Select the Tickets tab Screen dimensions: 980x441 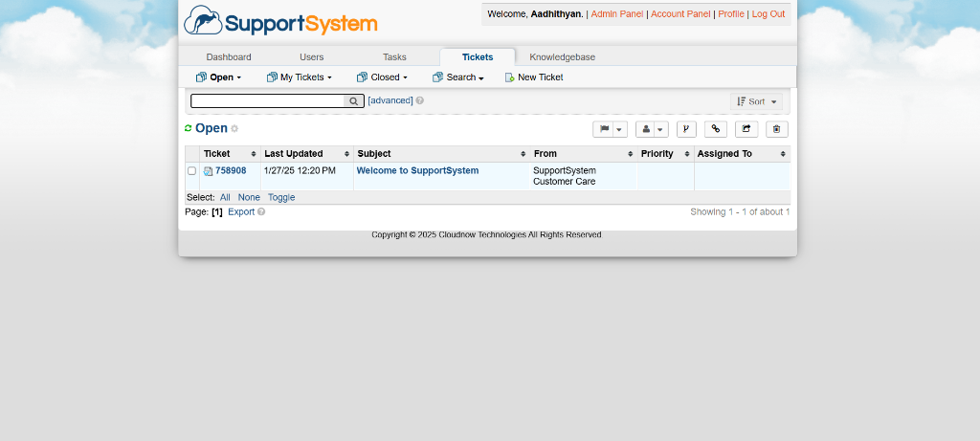[x=478, y=56]
